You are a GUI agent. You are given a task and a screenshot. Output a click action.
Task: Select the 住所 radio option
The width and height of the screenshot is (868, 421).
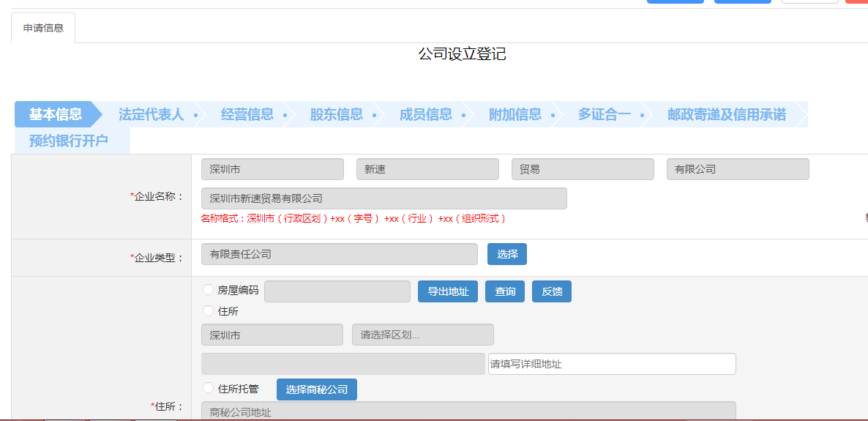click(208, 310)
